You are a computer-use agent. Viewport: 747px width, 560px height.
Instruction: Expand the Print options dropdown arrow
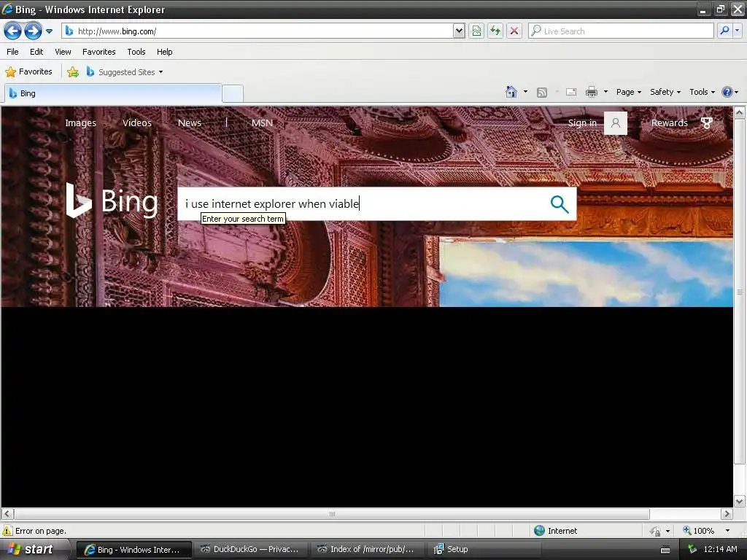click(x=605, y=92)
